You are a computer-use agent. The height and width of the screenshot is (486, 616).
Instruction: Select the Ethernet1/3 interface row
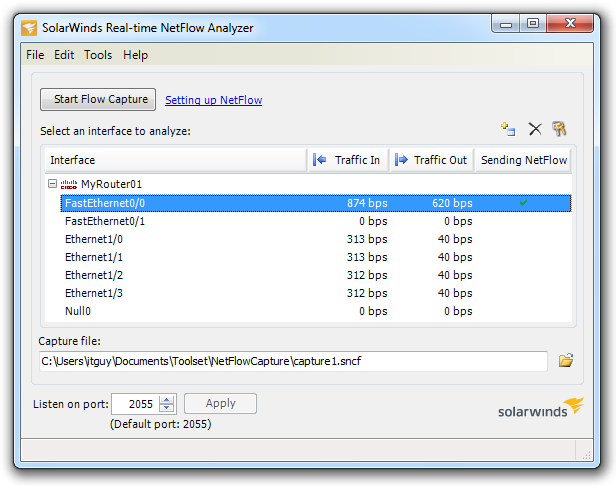316,293
